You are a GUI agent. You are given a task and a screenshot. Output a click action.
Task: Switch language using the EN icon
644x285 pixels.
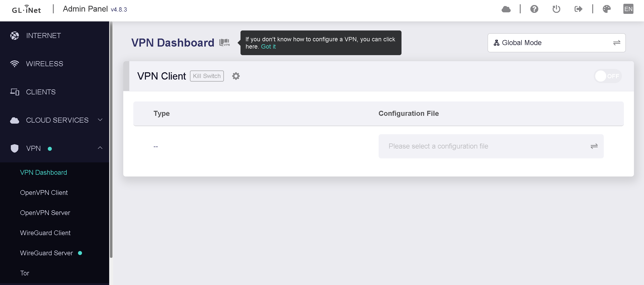pyautogui.click(x=628, y=9)
